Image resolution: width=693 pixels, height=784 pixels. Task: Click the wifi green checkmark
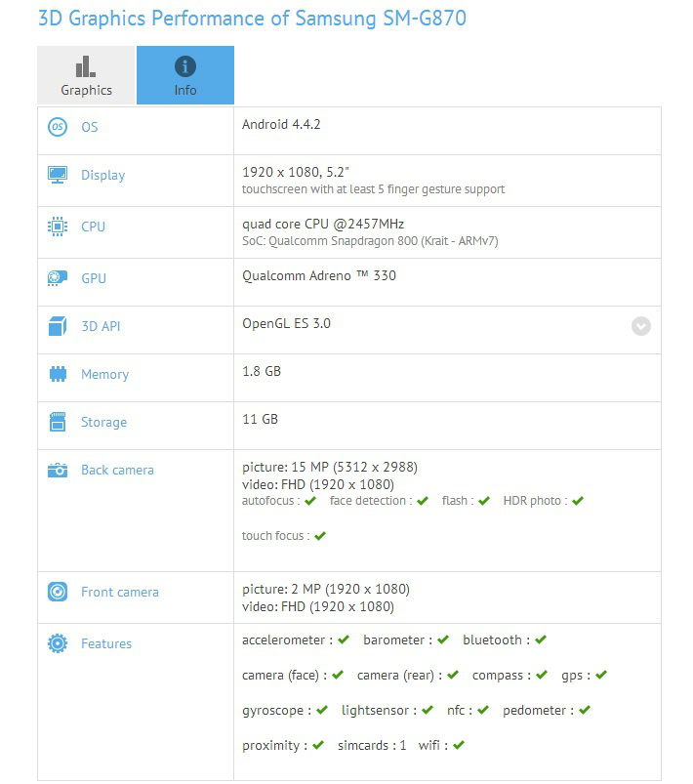pyautogui.click(x=459, y=745)
